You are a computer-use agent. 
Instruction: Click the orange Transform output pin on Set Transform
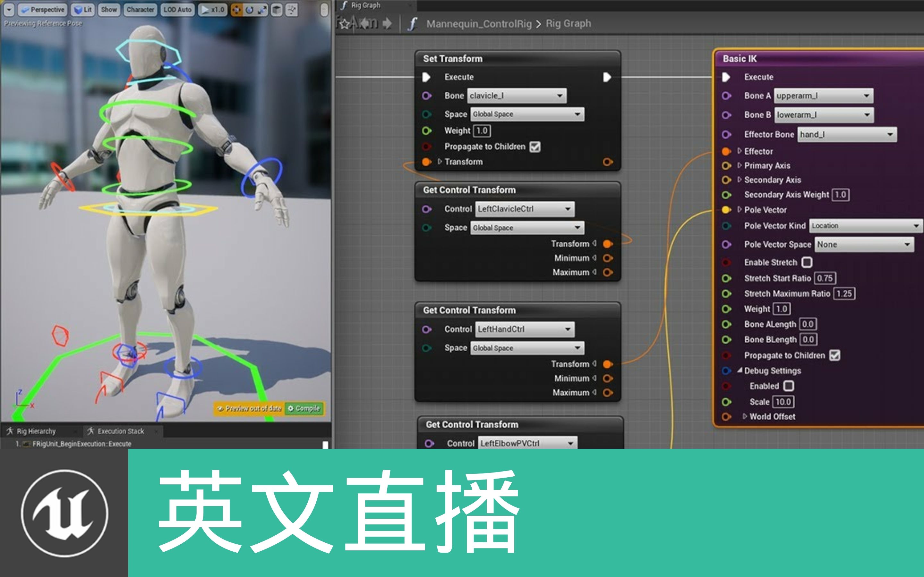607,162
